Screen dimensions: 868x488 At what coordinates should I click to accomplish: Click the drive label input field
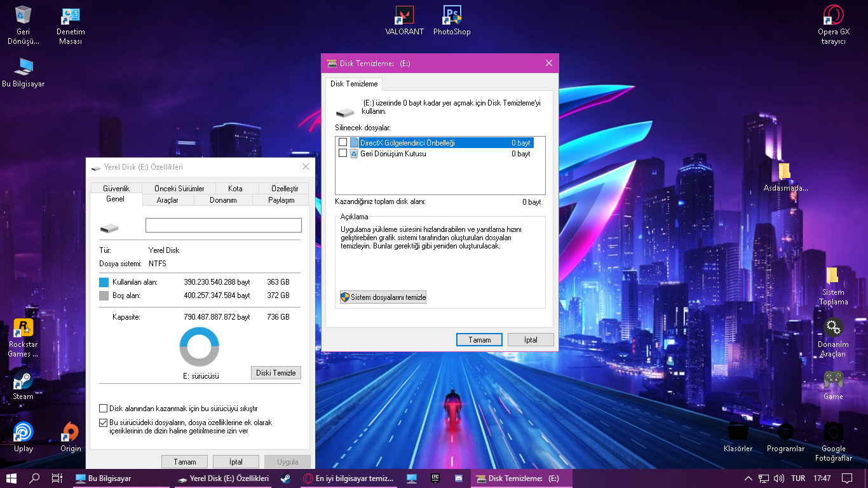[224, 226]
